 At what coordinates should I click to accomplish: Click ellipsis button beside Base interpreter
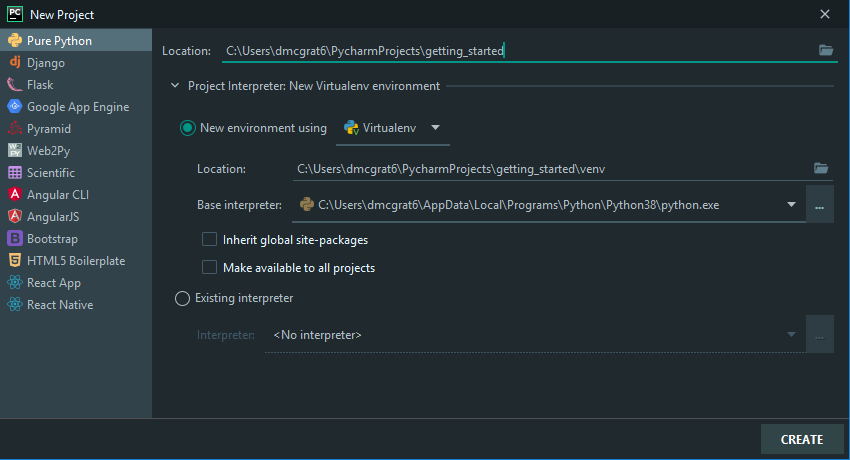click(x=819, y=205)
